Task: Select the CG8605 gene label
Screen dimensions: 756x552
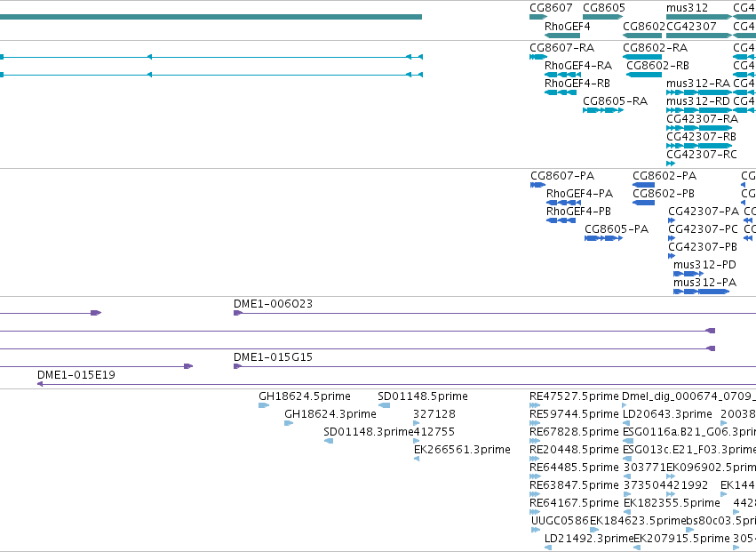Action: point(603,8)
